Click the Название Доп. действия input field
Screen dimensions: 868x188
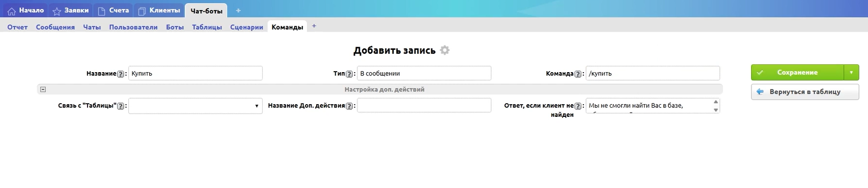tap(424, 105)
